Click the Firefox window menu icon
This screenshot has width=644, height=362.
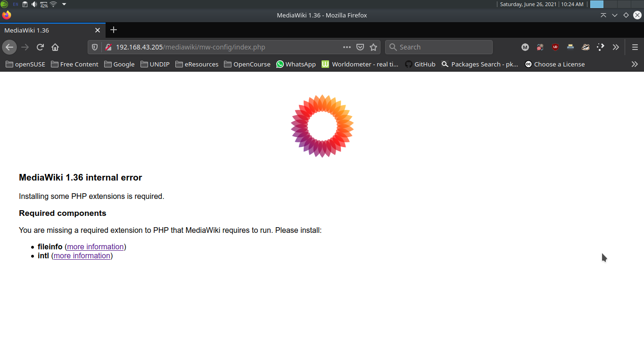7,15
